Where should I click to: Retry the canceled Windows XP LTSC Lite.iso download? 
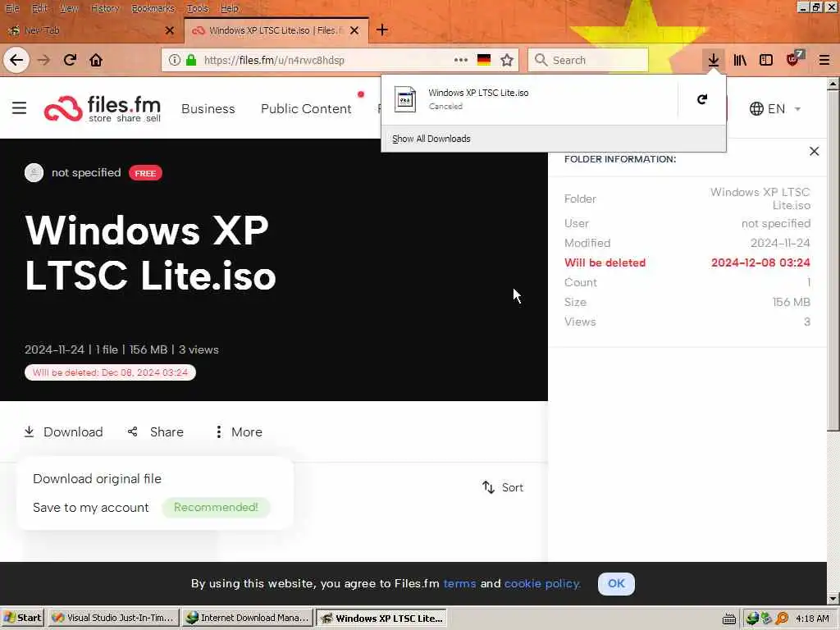(702, 99)
